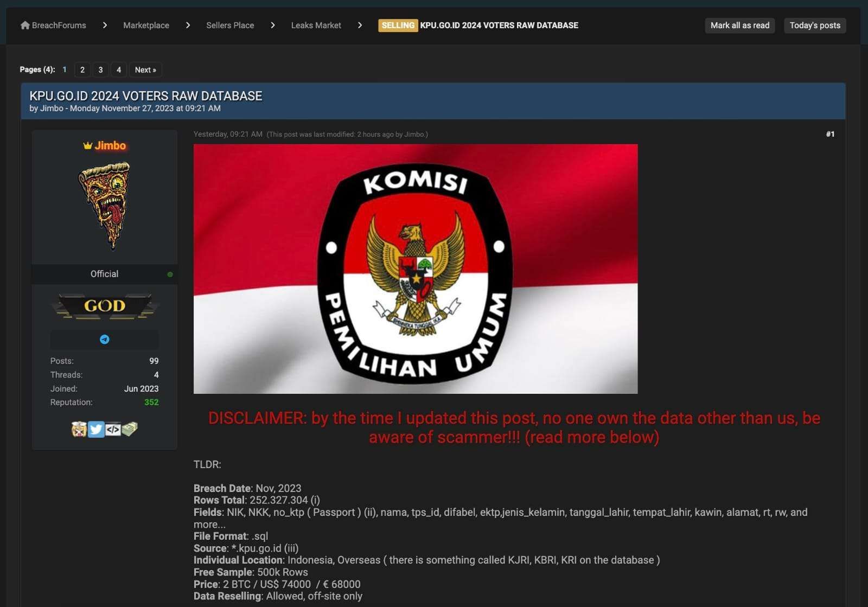Select the Twitter badge under Jimbo's stats
The width and height of the screenshot is (868, 607).
coord(96,429)
